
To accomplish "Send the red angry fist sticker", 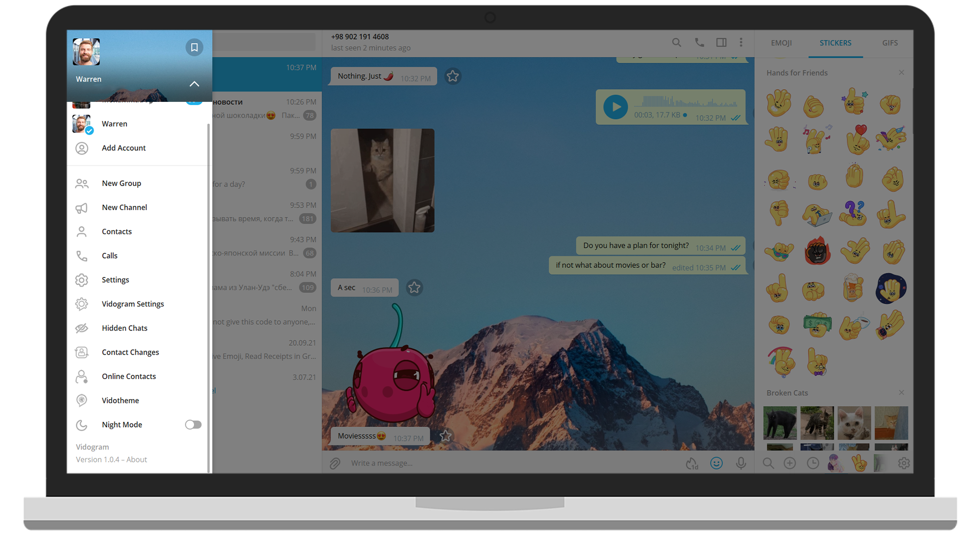I will coord(817,251).
